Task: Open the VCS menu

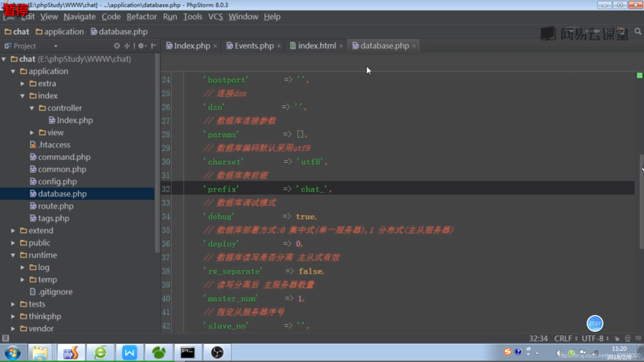Action: (x=215, y=17)
